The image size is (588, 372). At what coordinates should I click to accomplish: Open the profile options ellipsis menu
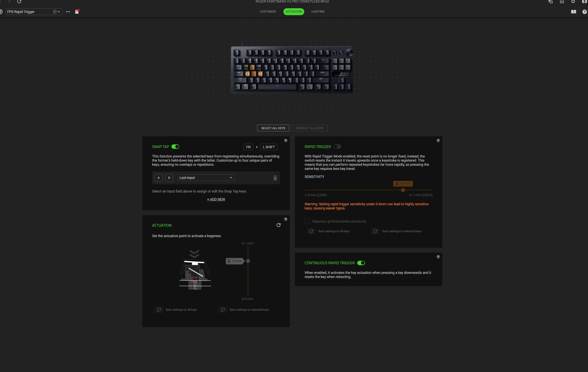[68, 12]
